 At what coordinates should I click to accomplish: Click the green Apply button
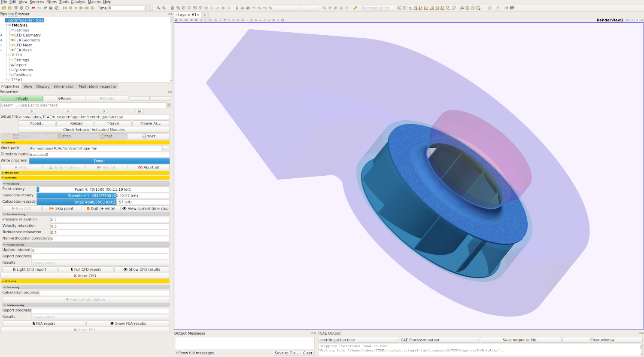[21, 98]
